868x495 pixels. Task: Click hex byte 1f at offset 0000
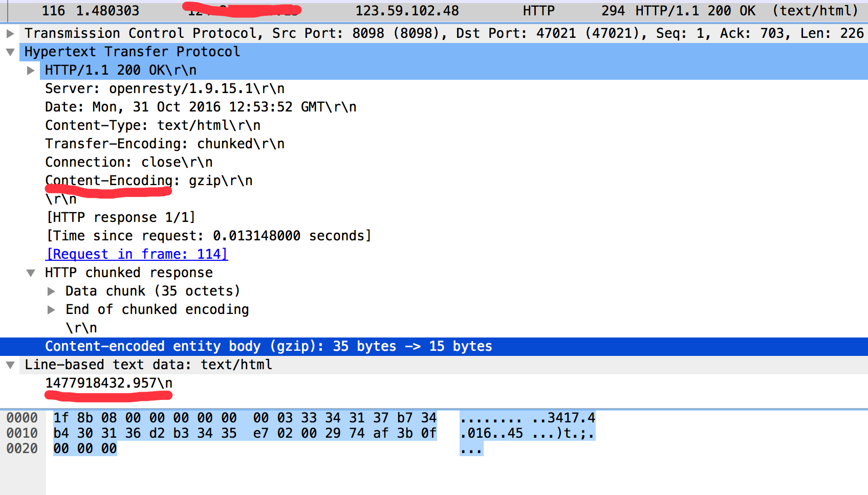pyautogui.click(x=61, y=418)
